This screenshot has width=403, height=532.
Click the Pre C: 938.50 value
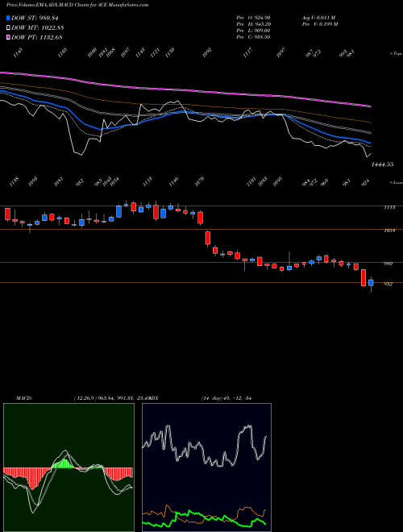point(253,37)
